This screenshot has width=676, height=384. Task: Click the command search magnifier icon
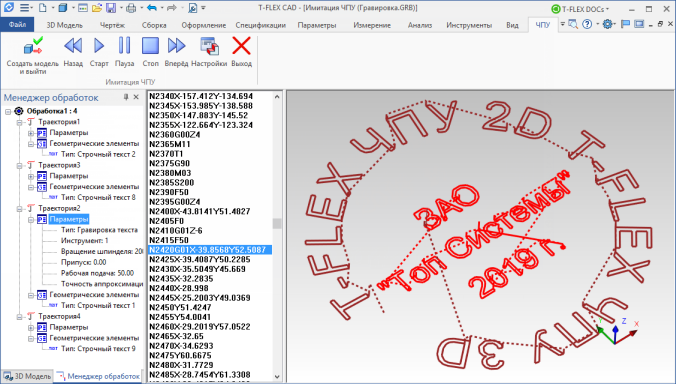point(573,24)
